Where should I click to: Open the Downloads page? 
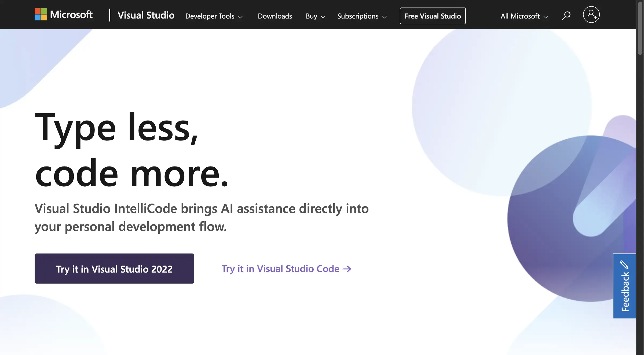click(275, 16)
